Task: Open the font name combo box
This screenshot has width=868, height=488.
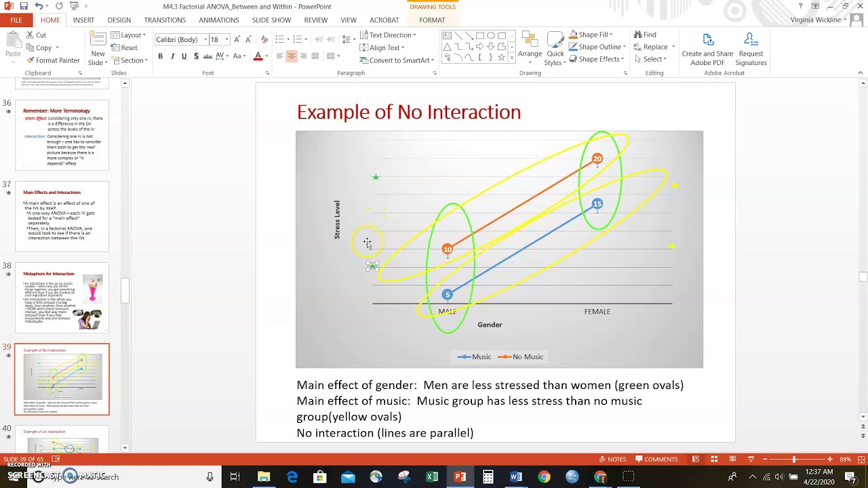Action: pyautogui.click(x=182, y=39)
